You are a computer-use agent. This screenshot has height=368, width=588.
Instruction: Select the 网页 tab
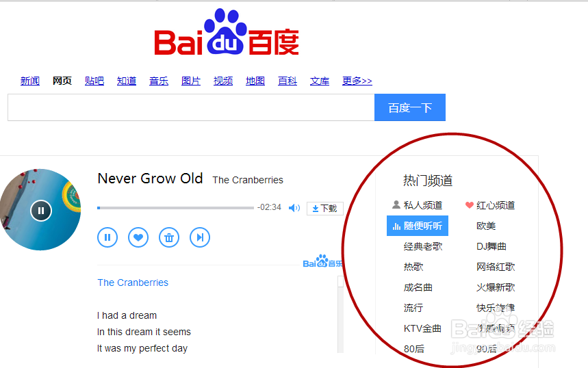[x=62, y=81]
